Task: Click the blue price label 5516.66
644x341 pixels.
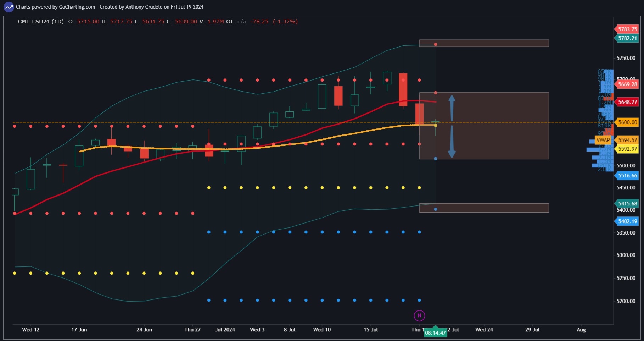Action: pos(627,175)
